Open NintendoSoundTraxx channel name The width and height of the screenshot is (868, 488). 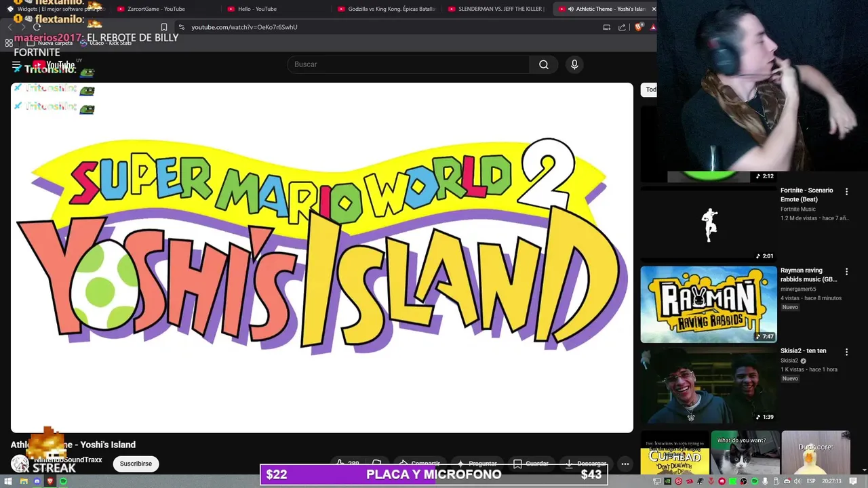click(68, 460)
